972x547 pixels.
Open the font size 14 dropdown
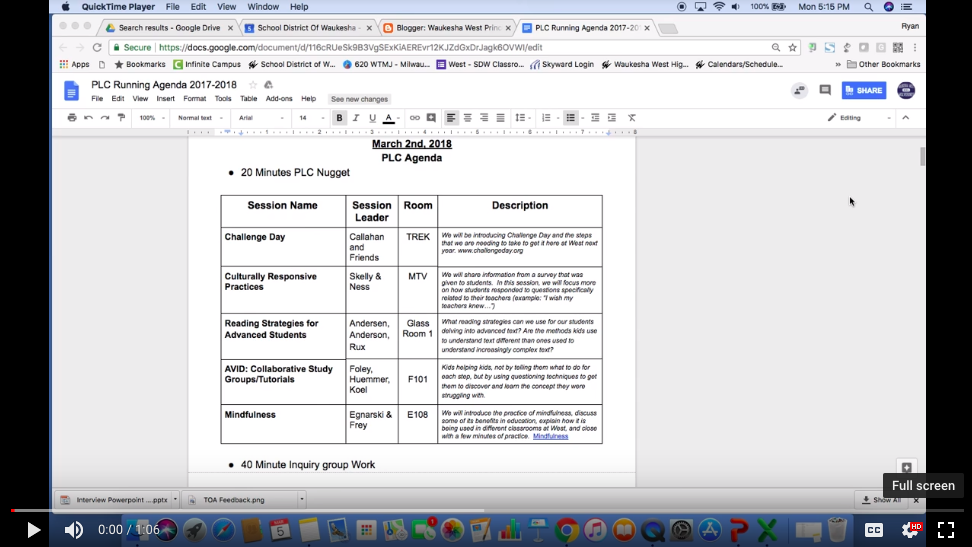pyautogui.click(x=311, y=118)
